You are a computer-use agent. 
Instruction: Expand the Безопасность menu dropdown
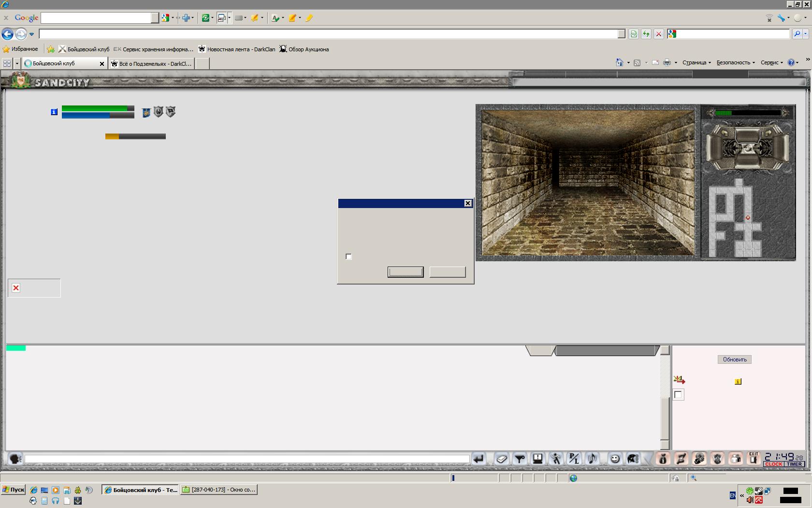[736, 62]
